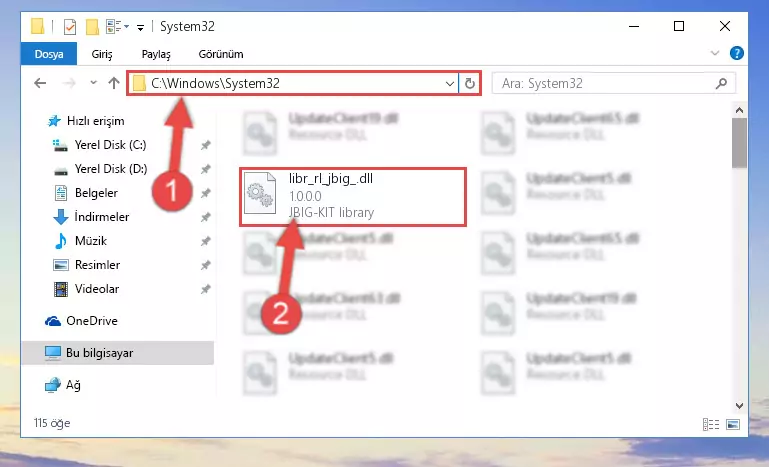Image resolution: width=769 pixels, height=467 pixels.
Task: Switch to large icons view in status bar
Action: click(x=733, y=424)
